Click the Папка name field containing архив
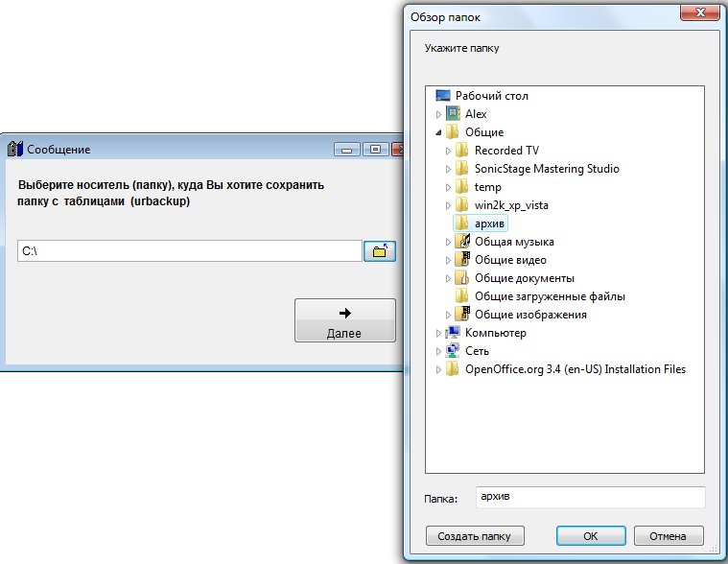 590,497
